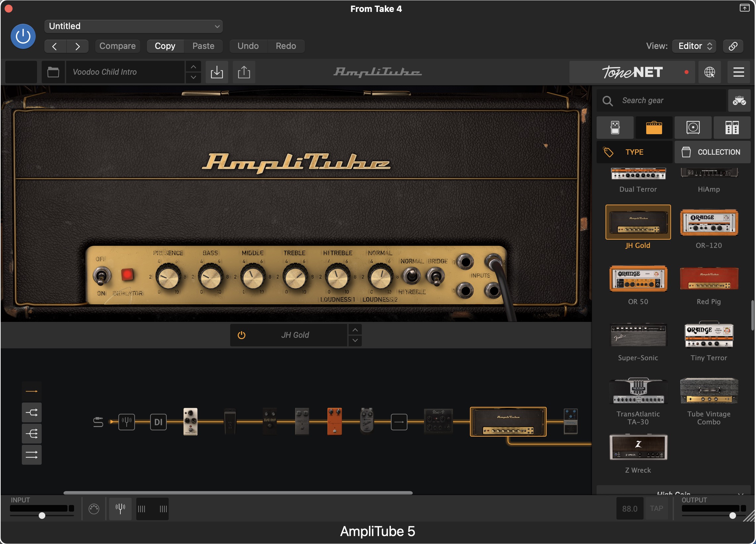The image size is (756, 544).
Task: Click the PRESENCE knob on the amp
Action: (x=168, y=277)
